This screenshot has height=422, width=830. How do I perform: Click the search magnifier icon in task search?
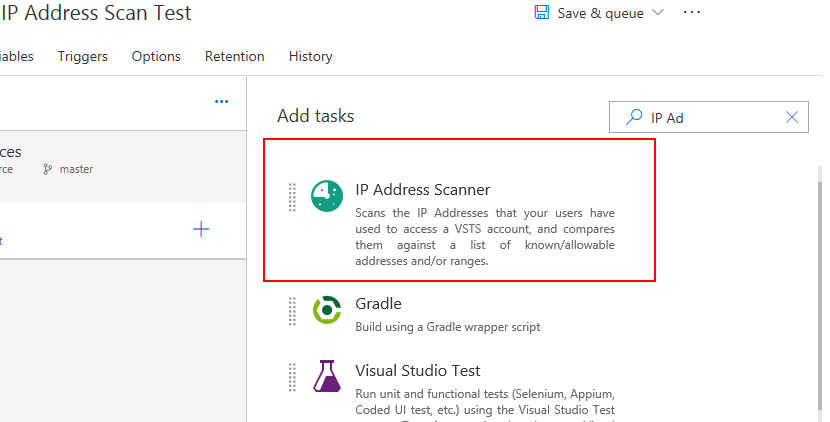634,117
